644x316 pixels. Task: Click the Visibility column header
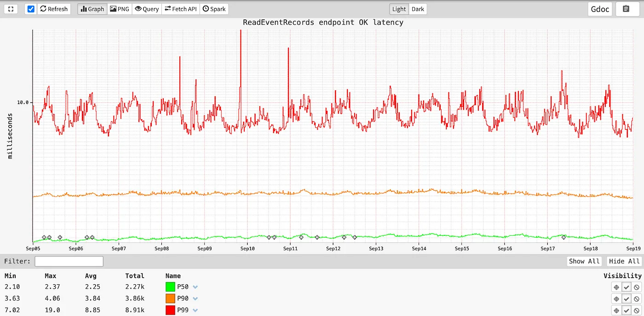(622, 276)
